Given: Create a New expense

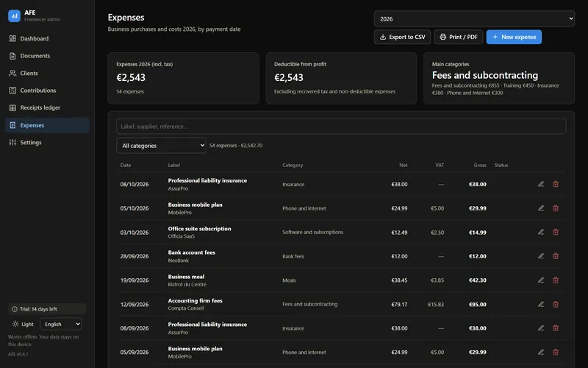Looking at the screenshot, I should tap(514, 37).
